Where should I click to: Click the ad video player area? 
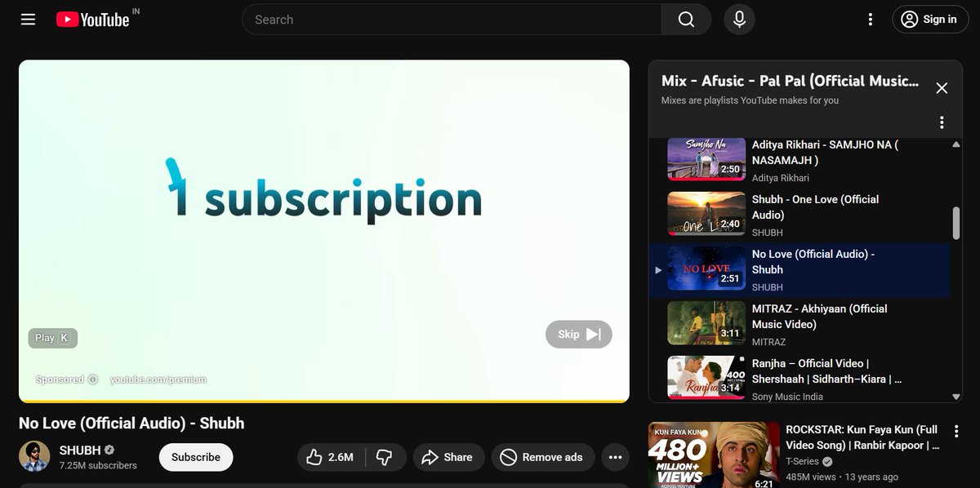(324, 230)
